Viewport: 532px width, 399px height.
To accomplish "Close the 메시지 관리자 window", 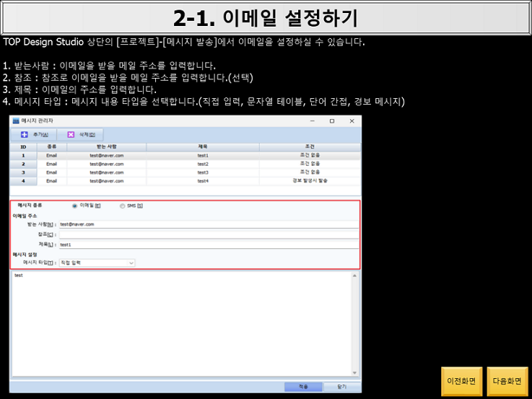I will point(352,121).
